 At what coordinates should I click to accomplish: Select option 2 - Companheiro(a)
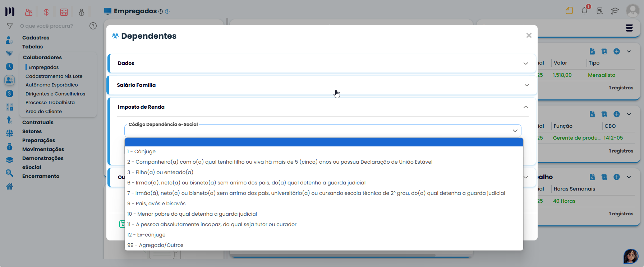(324, 162)
